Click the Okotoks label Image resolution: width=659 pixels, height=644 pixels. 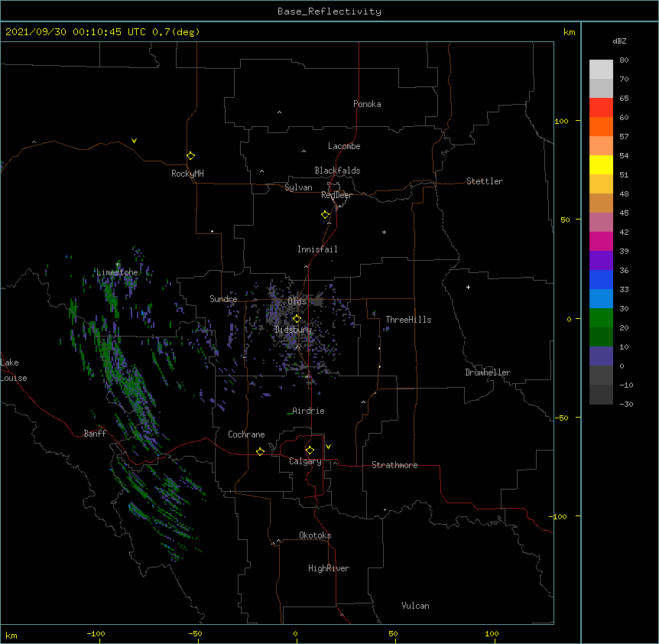(315, 535)
